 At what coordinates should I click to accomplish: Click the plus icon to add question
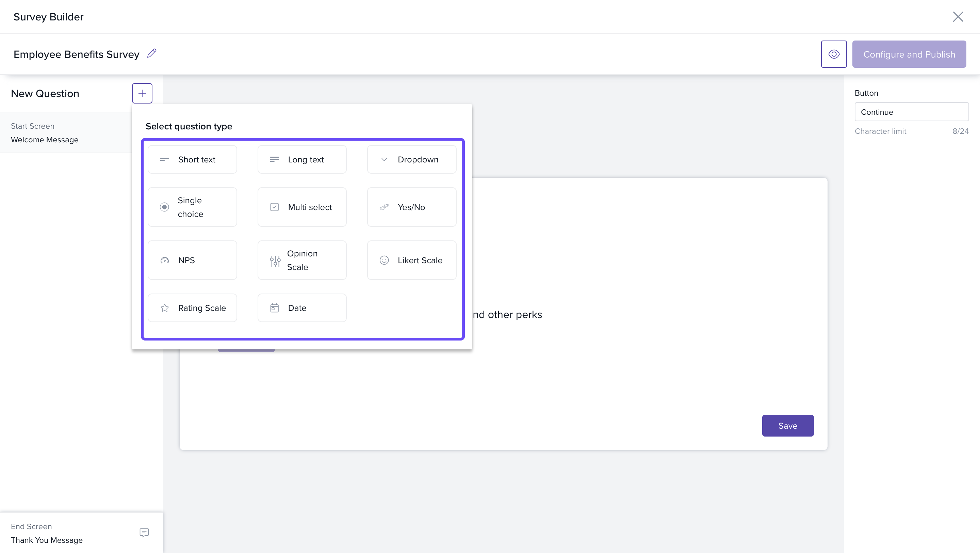pos(142,93)
